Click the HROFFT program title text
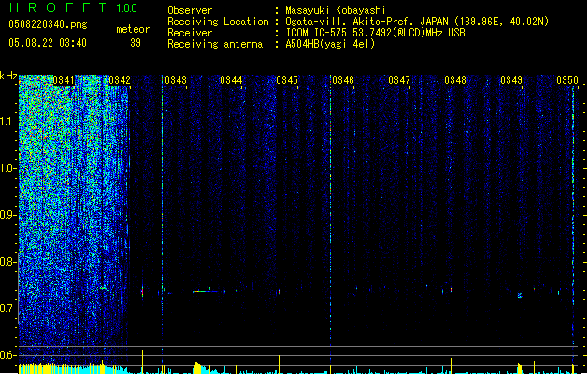 [58, 7]
